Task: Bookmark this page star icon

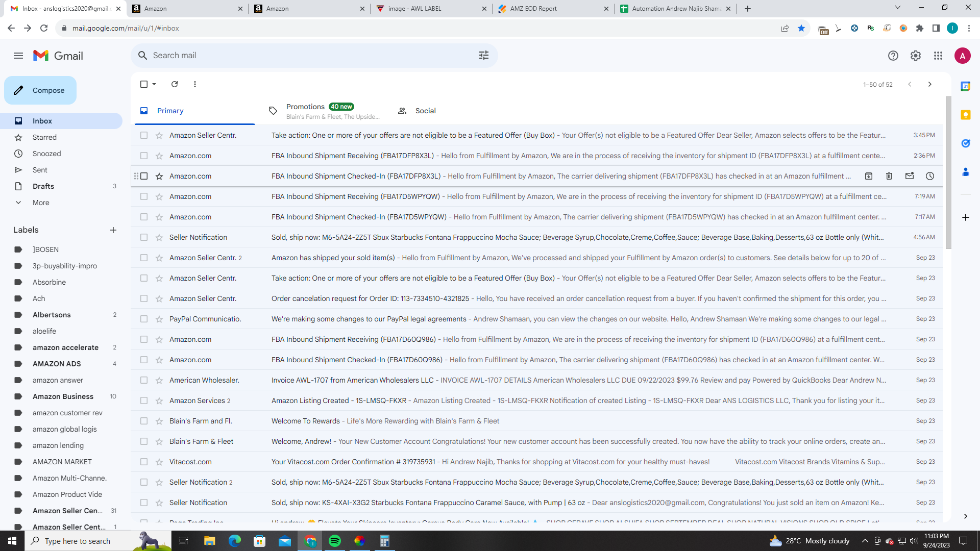Action: click(x=801, y=28)
